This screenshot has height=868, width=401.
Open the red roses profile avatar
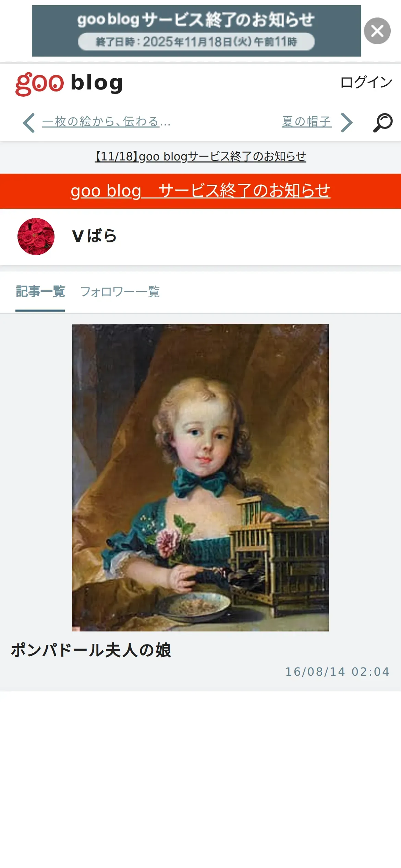click(36, 237)
